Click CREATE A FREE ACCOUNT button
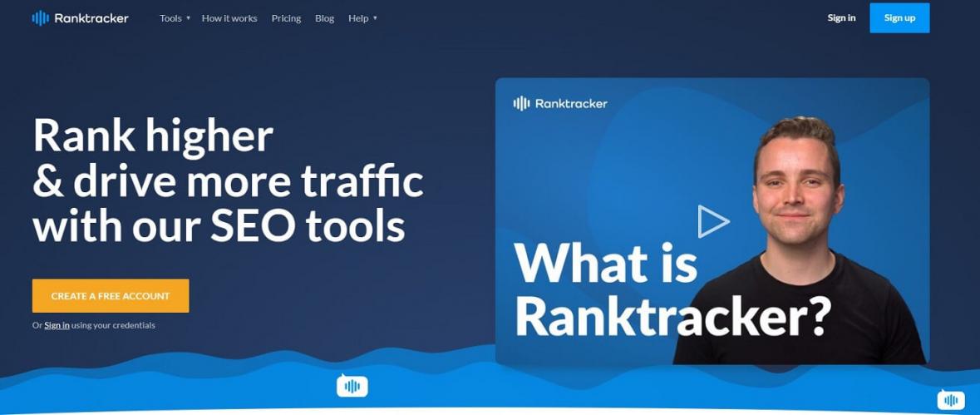This screenshot has width=980, height=415. tap(111, 295)
